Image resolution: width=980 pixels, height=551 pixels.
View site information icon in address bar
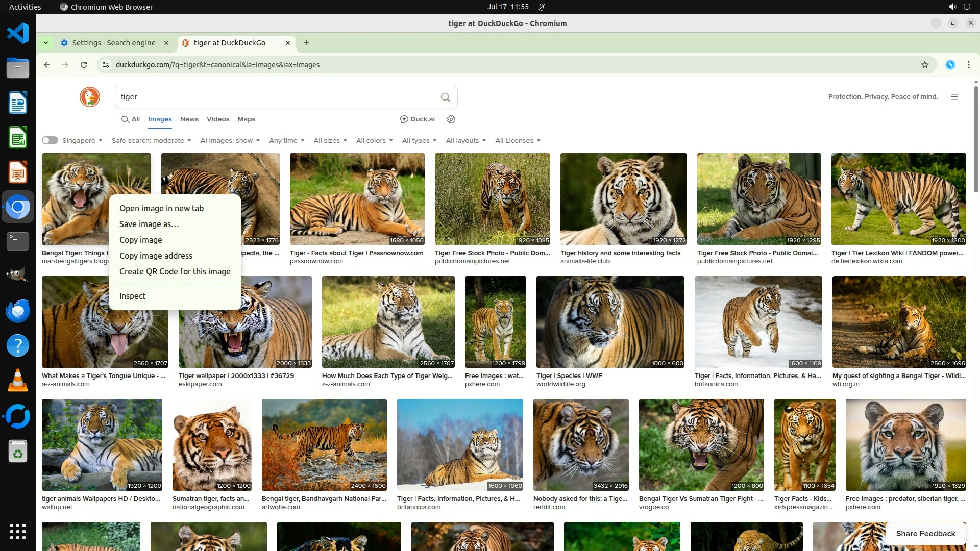click(x=106, y=65)
